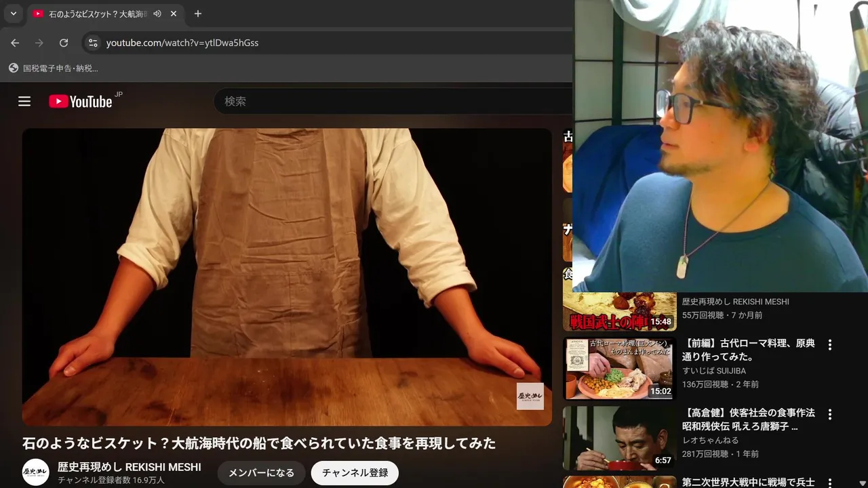Open the tab search dropdown arrow
868x488 pixels.
coord(13,14)
